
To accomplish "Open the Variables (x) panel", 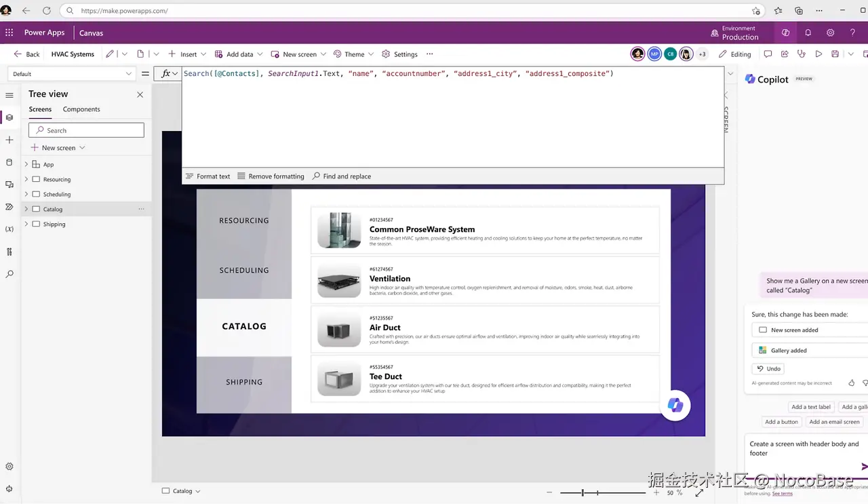I will click(x=9, y=229).
